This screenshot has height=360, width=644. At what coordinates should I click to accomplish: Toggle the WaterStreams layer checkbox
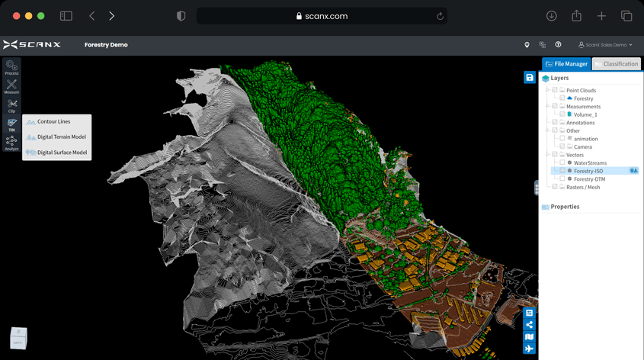click(562, 162)
